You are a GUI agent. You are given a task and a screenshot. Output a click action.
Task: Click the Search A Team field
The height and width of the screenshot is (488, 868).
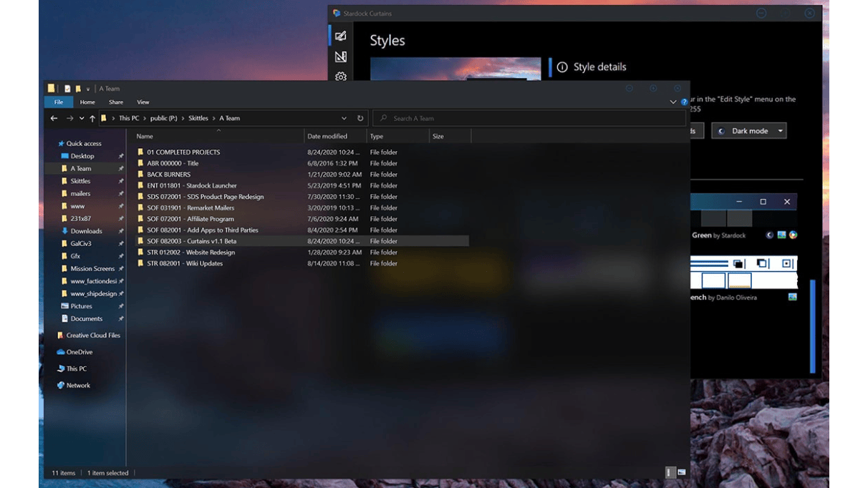click(x=529, y=118)
